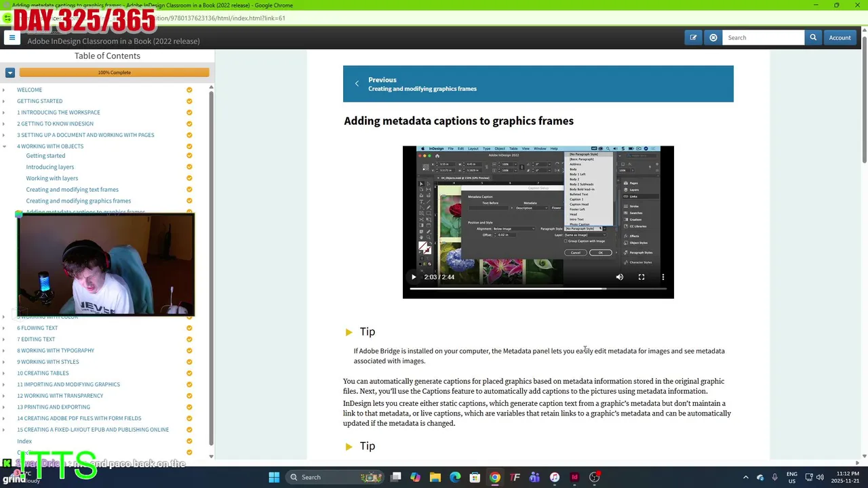The height and width of the screenshot is (488, 868).
Task: Click the 100% Complete progress bar
Action: click(x=114, y=73)
